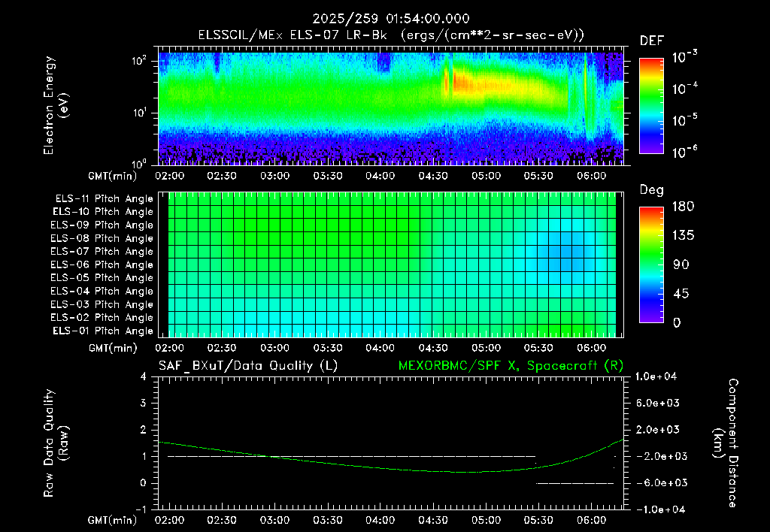Click the GMT(min) label under data quality plot
This screenshot has height=532, width=770.
point(113,520)
